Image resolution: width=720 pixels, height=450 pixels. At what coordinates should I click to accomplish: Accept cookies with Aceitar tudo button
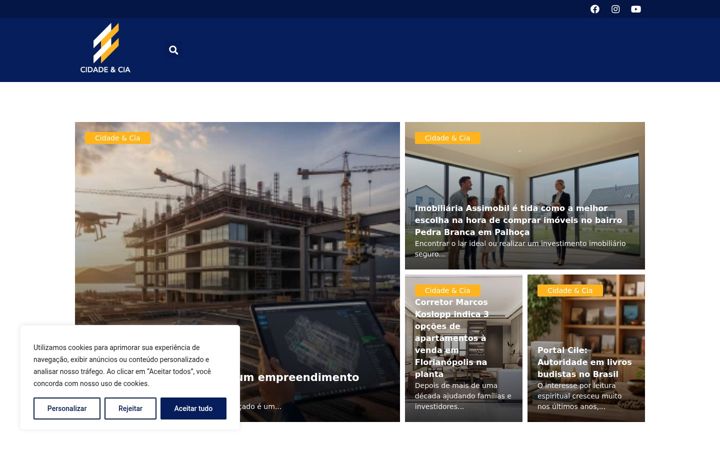[193, 408]
